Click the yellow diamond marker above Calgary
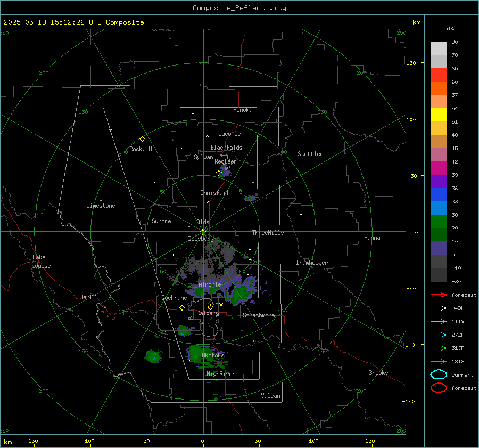 click(210, 307)
